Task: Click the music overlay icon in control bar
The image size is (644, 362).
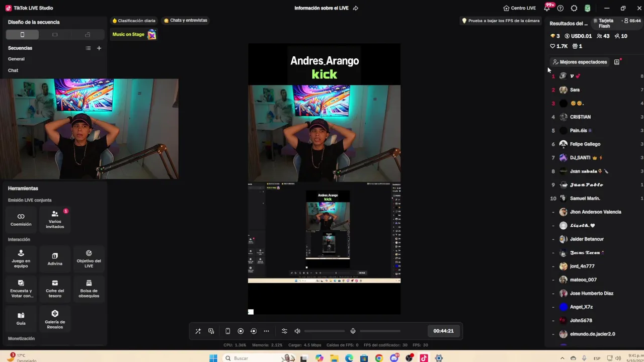Action: click(211, 331)
